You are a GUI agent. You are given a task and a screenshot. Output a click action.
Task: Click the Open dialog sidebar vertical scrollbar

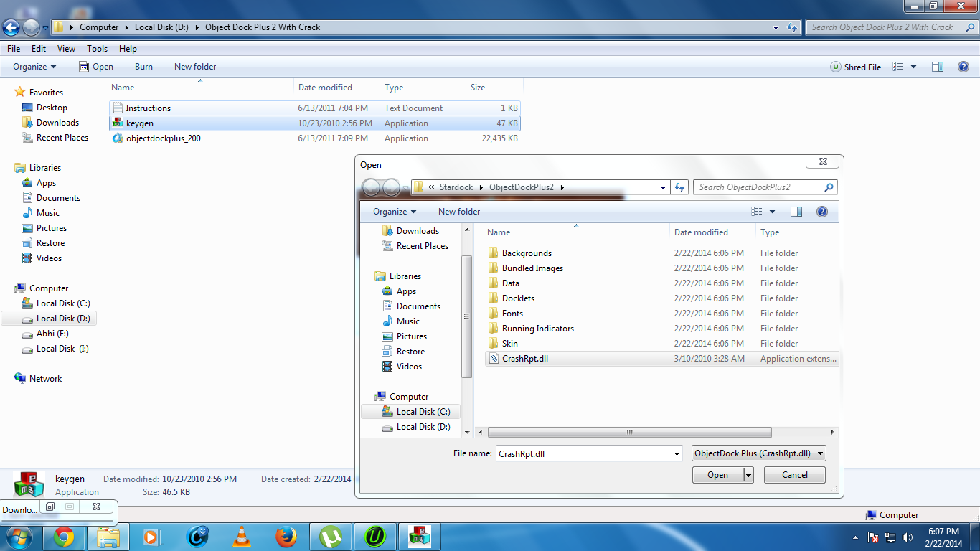click(467, 316)
